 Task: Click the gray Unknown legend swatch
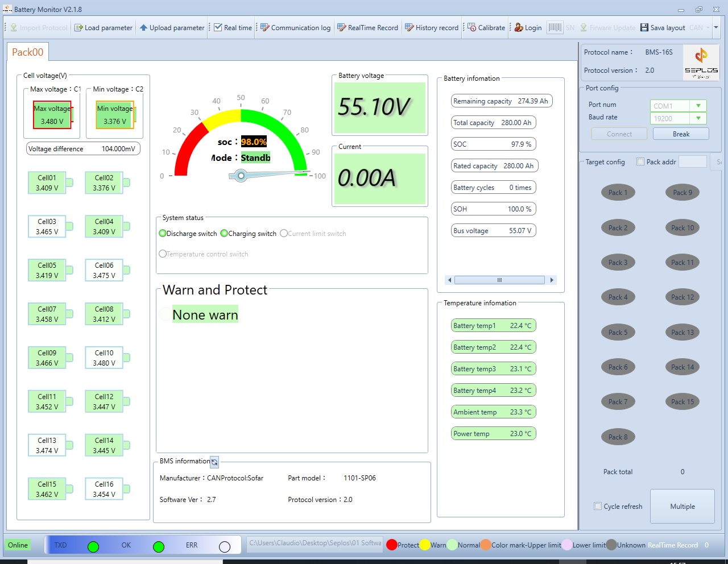click(x=611, y=545)
